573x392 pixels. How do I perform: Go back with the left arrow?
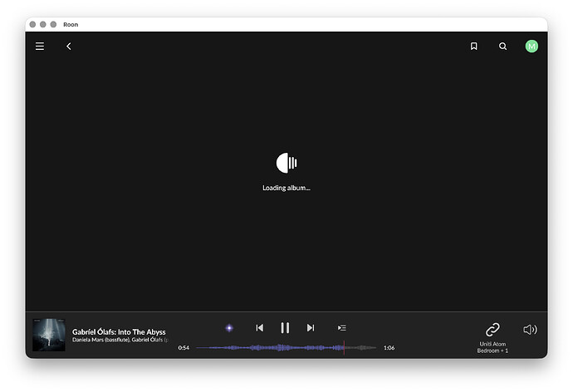click(x=69, y=47)
